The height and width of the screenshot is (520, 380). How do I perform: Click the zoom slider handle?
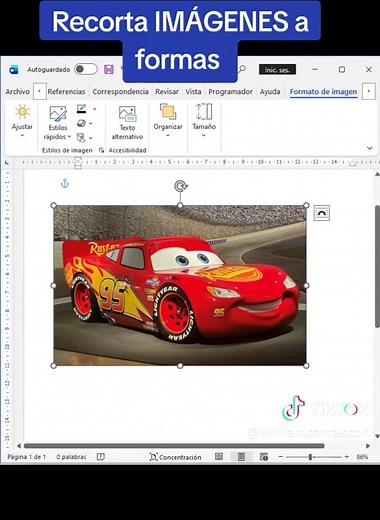[310, 457]
